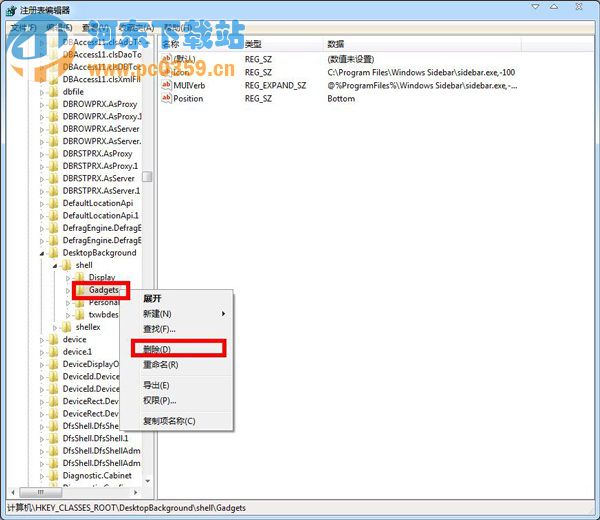The image size is (600, 520).
Task: Choose Copy Key Name (复制项名称)
Action: tap(169, 421)
